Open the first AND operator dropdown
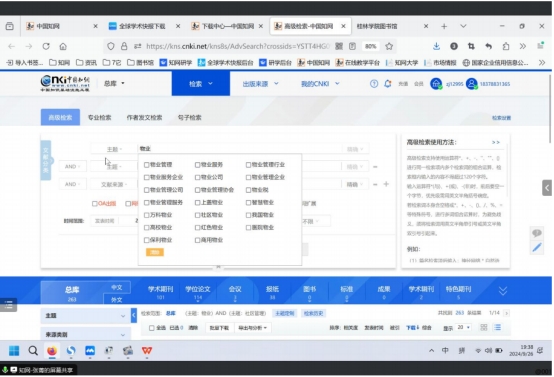This screenshot has height=377, width=554. pyautogui.click(x=72, y=166)
